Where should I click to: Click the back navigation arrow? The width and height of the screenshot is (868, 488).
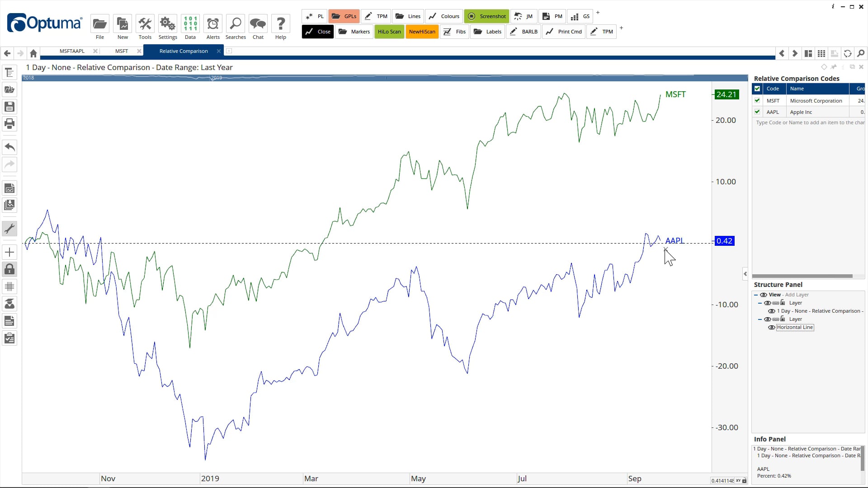click(7, 53)
